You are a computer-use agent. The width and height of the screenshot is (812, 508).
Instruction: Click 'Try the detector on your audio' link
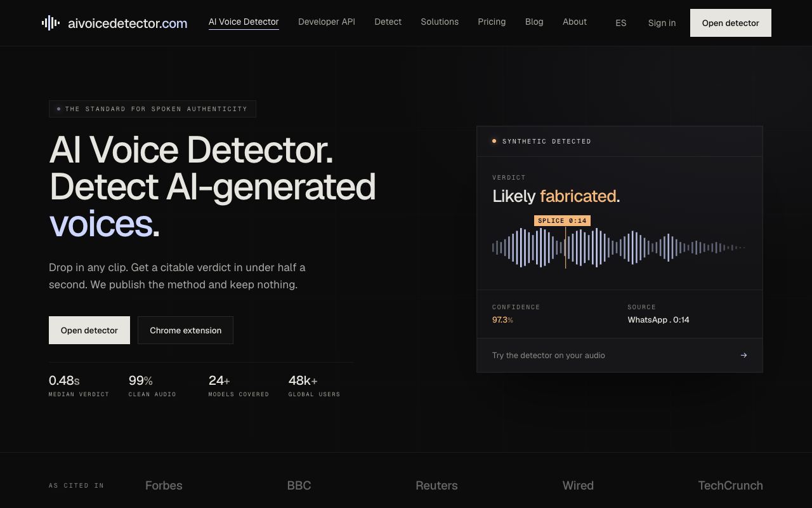(x=549, y=356)
